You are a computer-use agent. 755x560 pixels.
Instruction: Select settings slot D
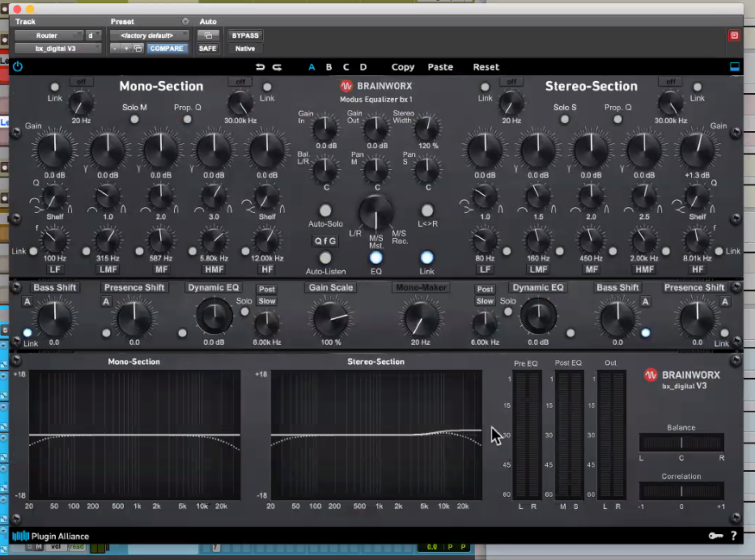[363, 67]
